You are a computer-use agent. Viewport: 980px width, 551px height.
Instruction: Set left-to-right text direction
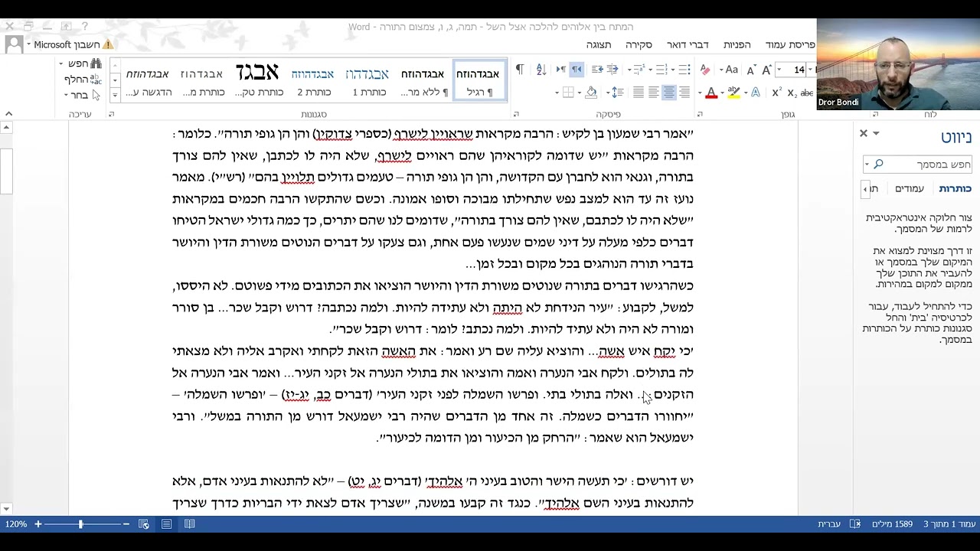(x=561, y=69)
